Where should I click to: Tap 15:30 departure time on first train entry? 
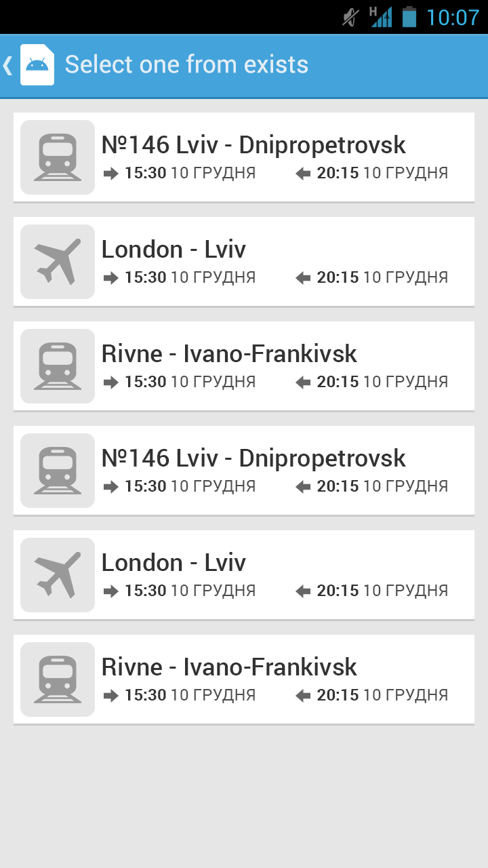pyautogui.click(x=145, y=174)
